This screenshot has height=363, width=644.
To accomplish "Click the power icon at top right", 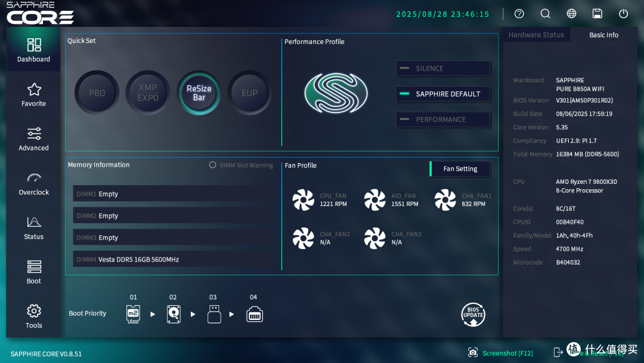I will tap(624, 14).
